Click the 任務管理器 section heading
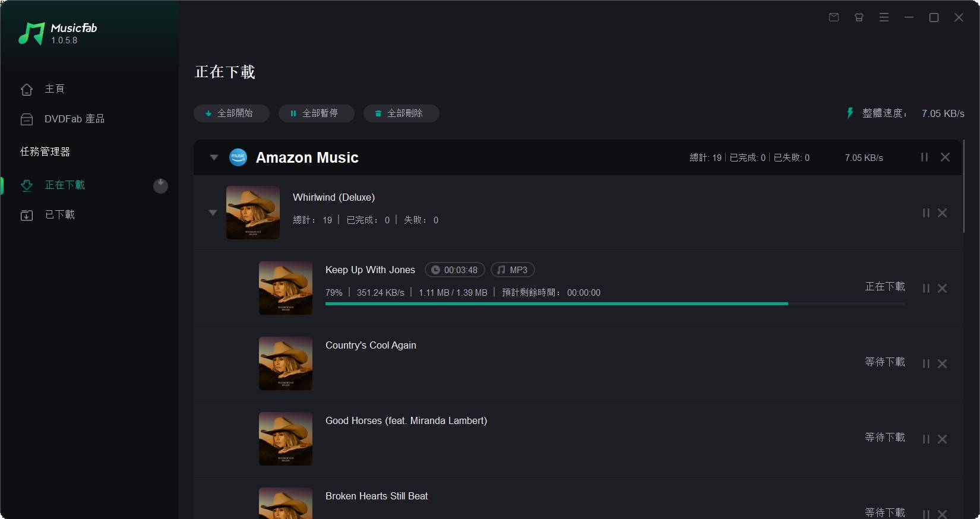 (x=45, y=151)
